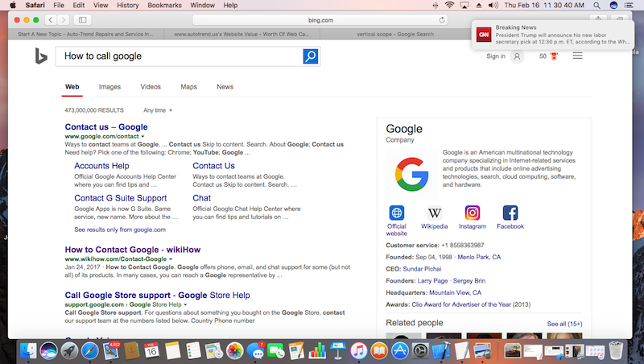Open the Bing hamburger menu
The image size is (644, 364).
[x=577, y=56]
